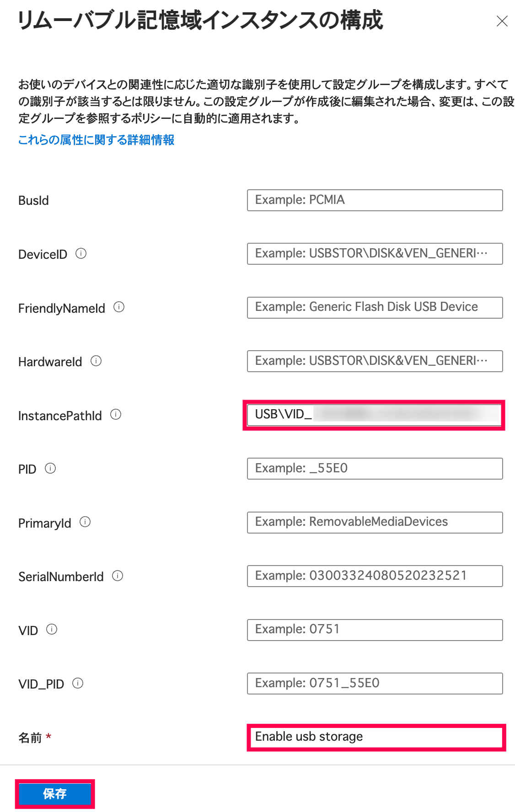This screenshot has height=812, width=515.
Task: Close the removable storage configuration panel
Action: [x=502, y=21]
